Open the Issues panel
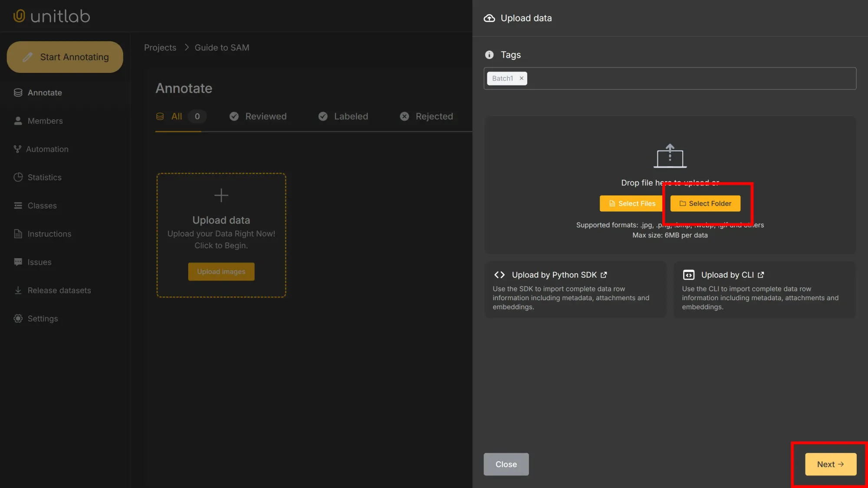This screenshot has width=868, height=488. click(39, 262)
